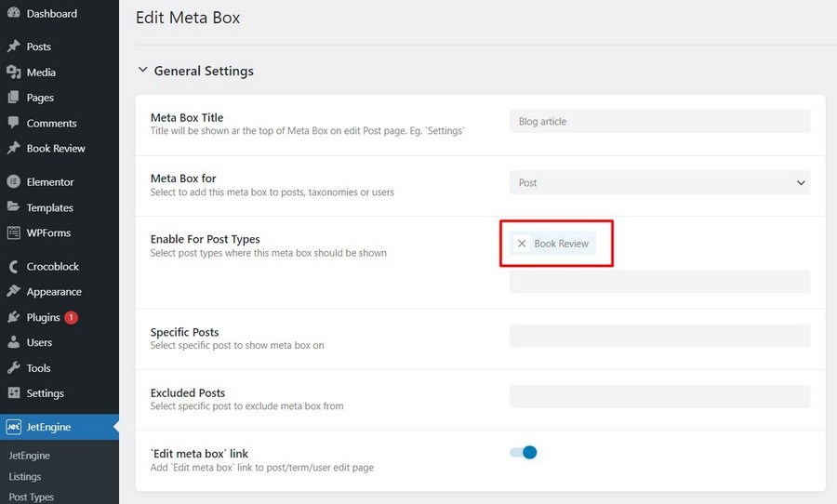Open the Meta Box for dropdown
The width and height of the screenshot is (837, 504).
[x=659, y=182]
